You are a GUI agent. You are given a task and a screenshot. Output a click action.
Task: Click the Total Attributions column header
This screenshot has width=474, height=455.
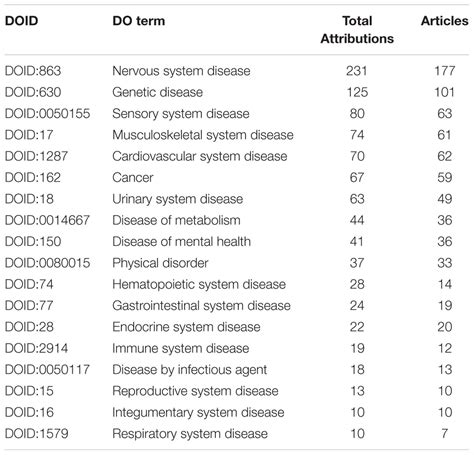357,30
